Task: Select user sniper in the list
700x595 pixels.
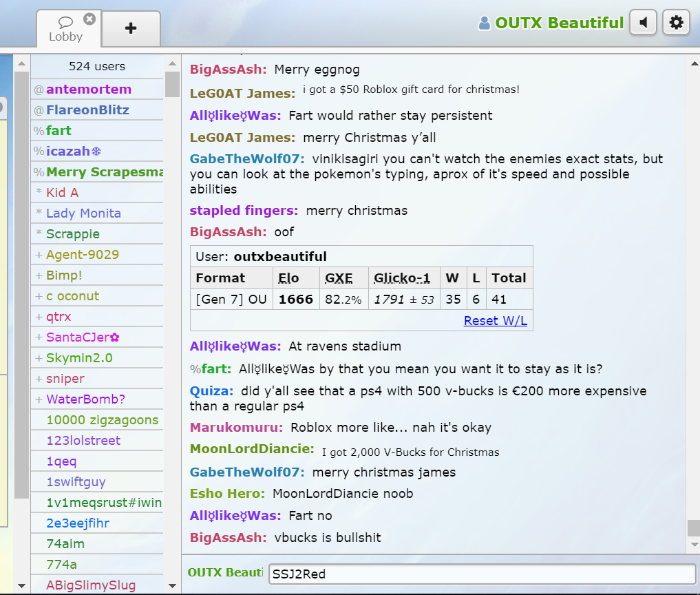Action: pos(97,378)
